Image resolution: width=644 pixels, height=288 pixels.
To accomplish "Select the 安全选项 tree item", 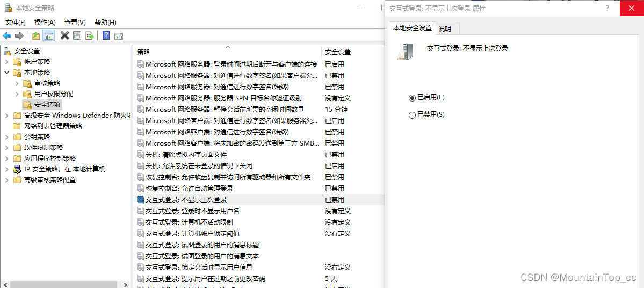I will tap(47, 104).
